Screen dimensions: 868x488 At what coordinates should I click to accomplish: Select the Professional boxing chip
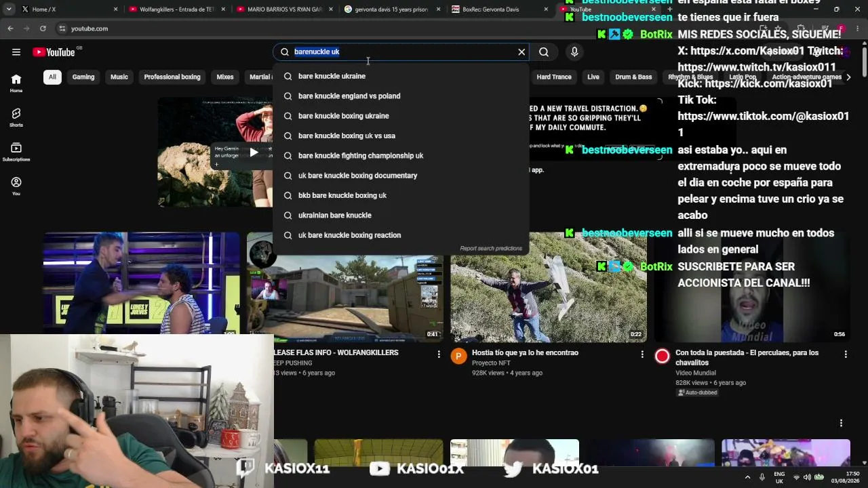coord(172,77)
